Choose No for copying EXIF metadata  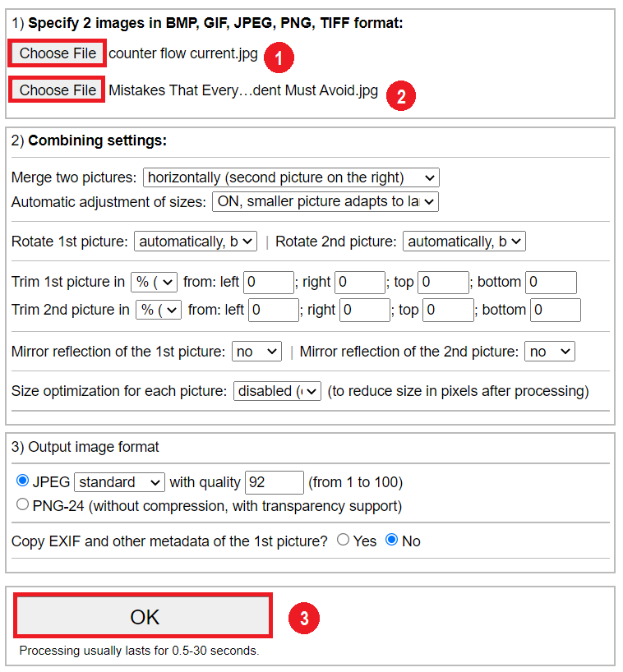point(391,540)
